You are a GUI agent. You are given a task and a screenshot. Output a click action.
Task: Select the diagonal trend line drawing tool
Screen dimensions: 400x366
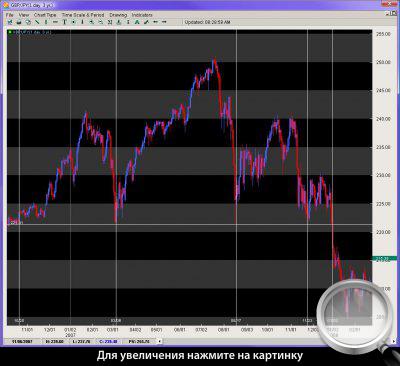coord(37,22)
